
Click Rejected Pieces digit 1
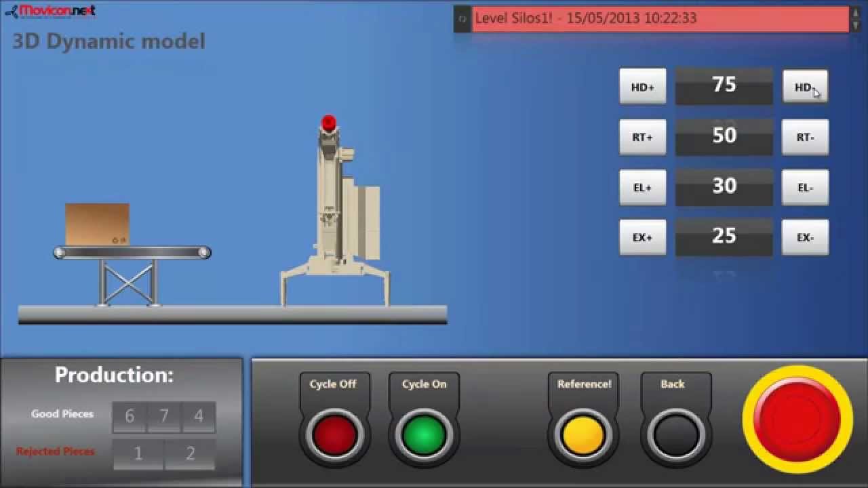click(x=138, y=454)
